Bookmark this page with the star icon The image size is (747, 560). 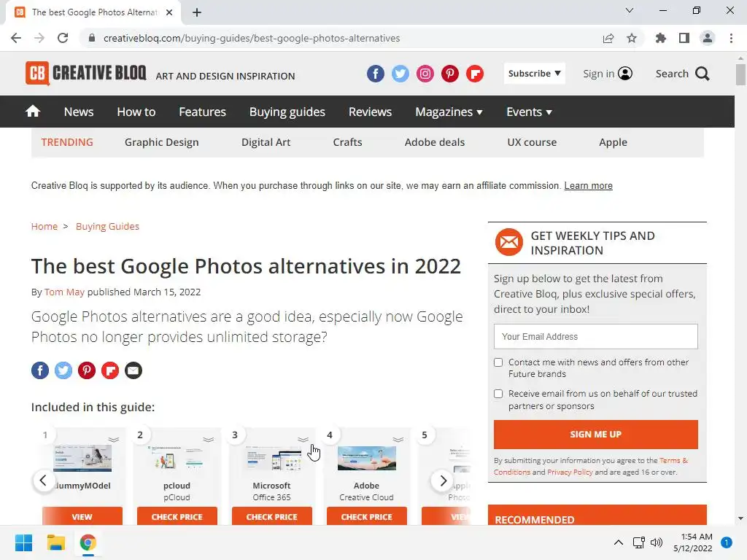click(x=632, y=38)
